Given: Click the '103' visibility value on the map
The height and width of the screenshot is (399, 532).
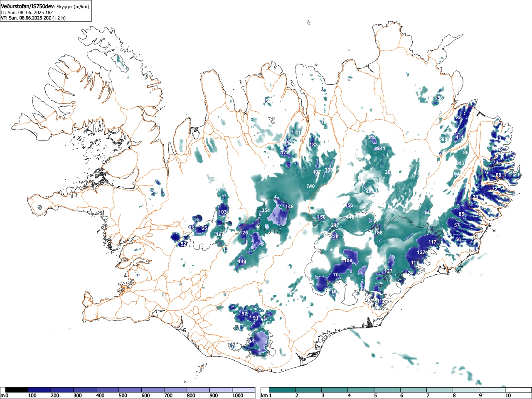Looking at the screenshot, I should [x=223, y=212].
